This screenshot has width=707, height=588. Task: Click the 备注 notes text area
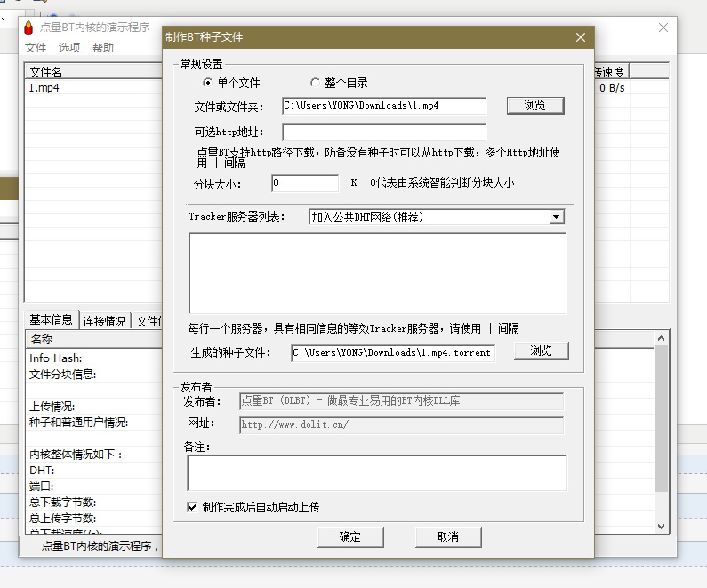(377, 472)
